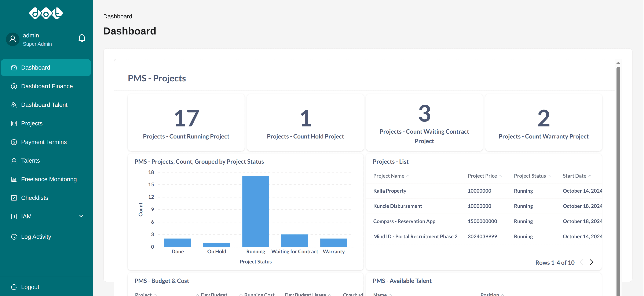Click the Rows 1-4 of 10 label
The height and width of the screenshot is (296, 644).
[555, 263]
